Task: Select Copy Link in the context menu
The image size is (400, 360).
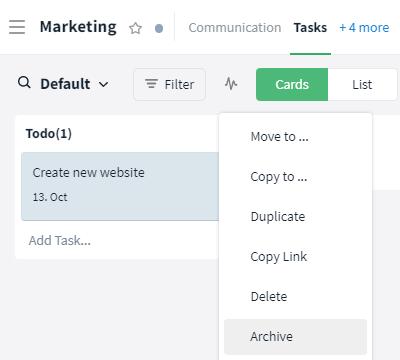Action: point(295,257)
